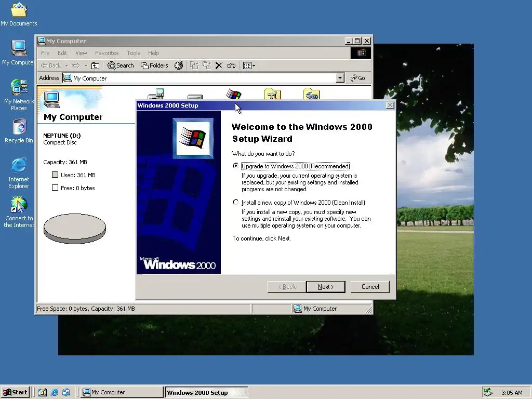Select the Recycle Bin desktop icon

pos(19,130)
